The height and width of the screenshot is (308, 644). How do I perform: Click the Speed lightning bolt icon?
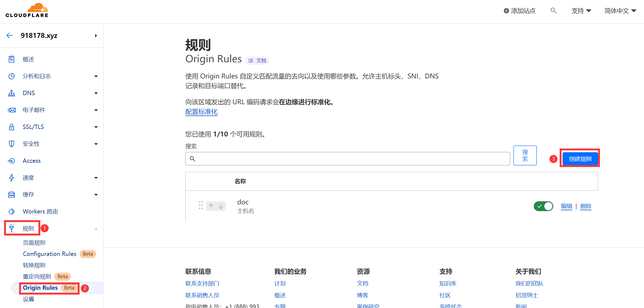tap(12, 177)
